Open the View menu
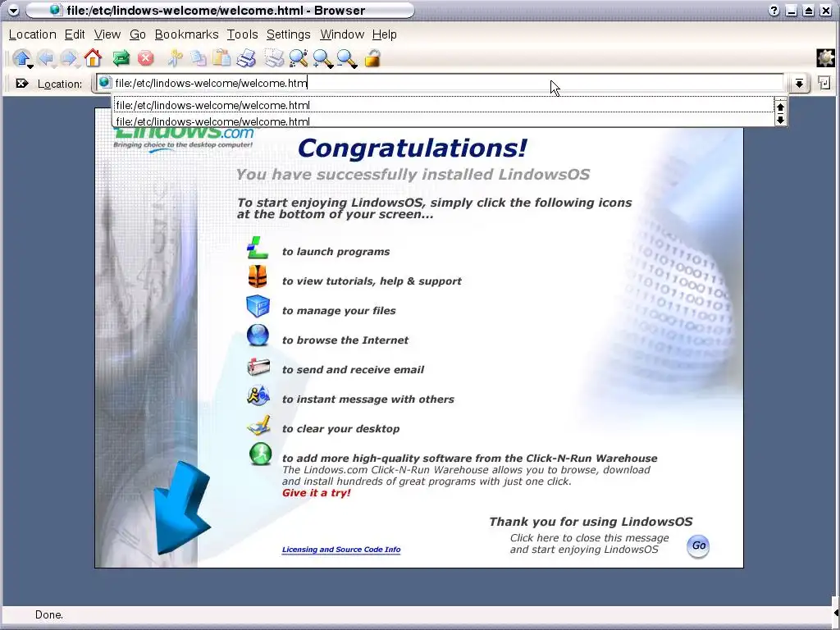Screen dimensions: 840x630 (x=107, y=34)
